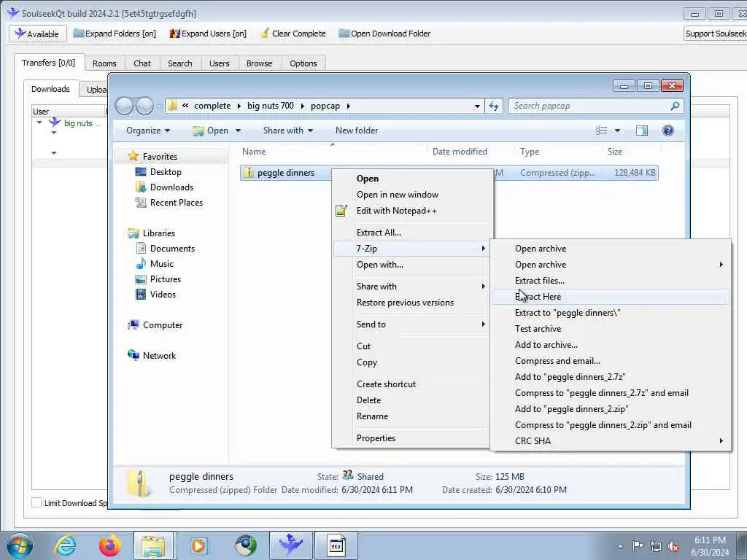
Task: Select Extract to "peggle dinners\"
Action: [x=610, y=313]
